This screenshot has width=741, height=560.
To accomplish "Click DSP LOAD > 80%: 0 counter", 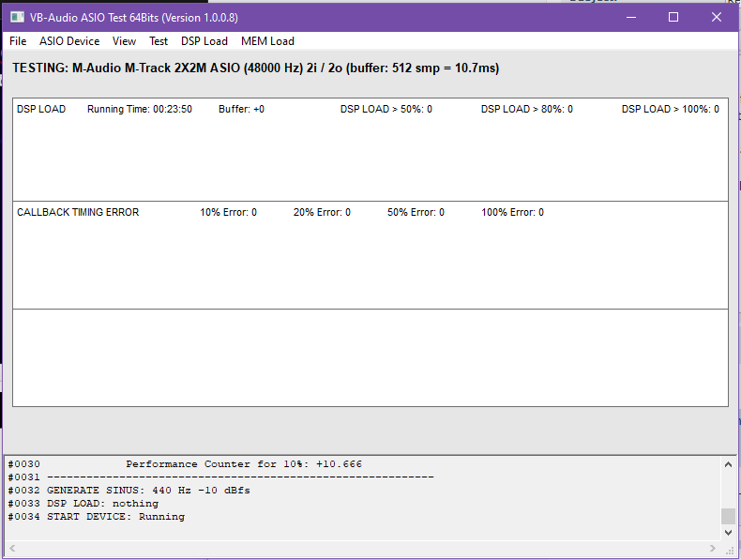I will pos(527,109).
